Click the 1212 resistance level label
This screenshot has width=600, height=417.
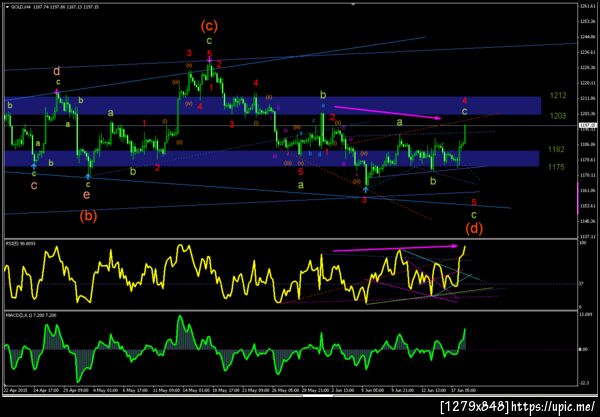(558, 95)
